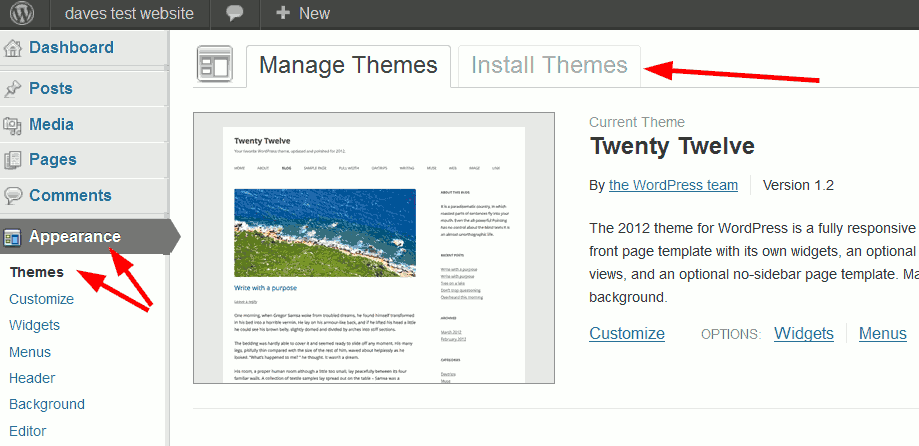
Task: Click Customize link under theme description
Action: click(x=627, y=333)
